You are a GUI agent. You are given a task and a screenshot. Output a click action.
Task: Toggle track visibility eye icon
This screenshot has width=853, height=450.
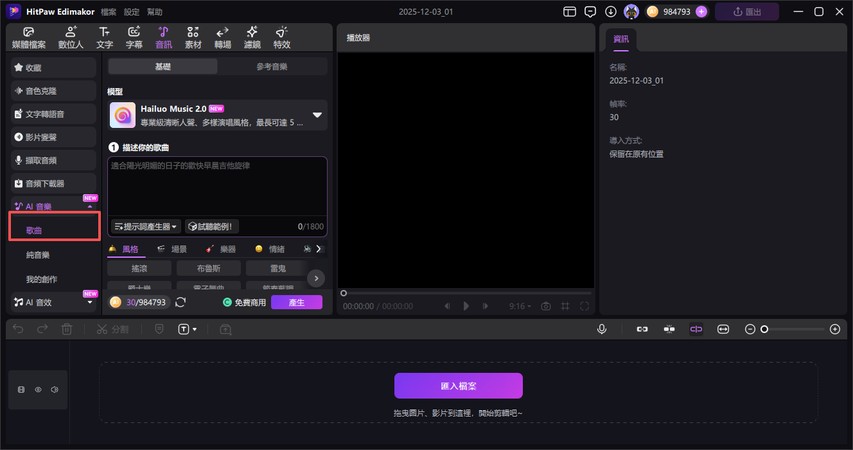pos(38,390)
